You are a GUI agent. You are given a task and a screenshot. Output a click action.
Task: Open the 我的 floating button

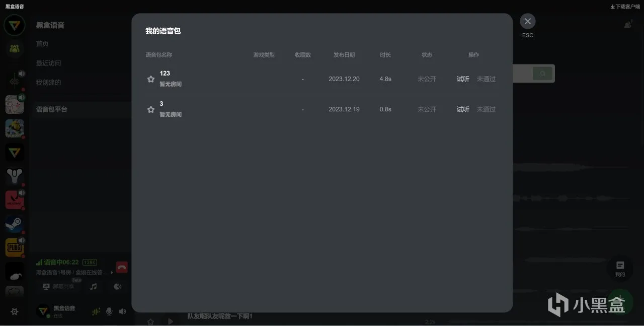click(620, 269)
